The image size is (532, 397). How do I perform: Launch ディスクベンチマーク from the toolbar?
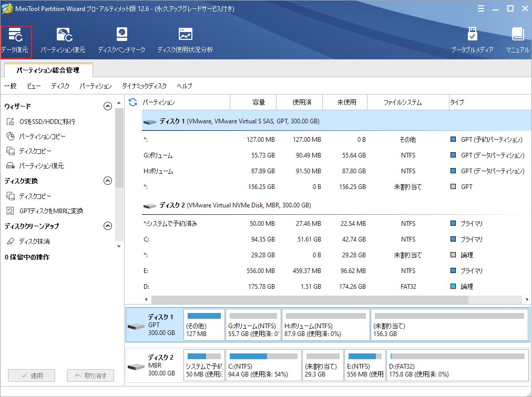pyautogui.click(x=121, y=39)
